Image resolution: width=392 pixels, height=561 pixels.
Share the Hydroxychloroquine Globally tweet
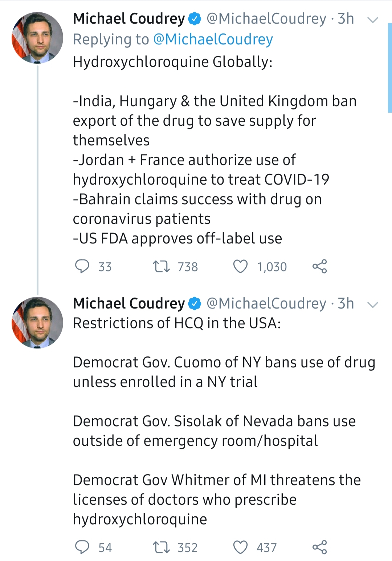[x=319, y=266]
